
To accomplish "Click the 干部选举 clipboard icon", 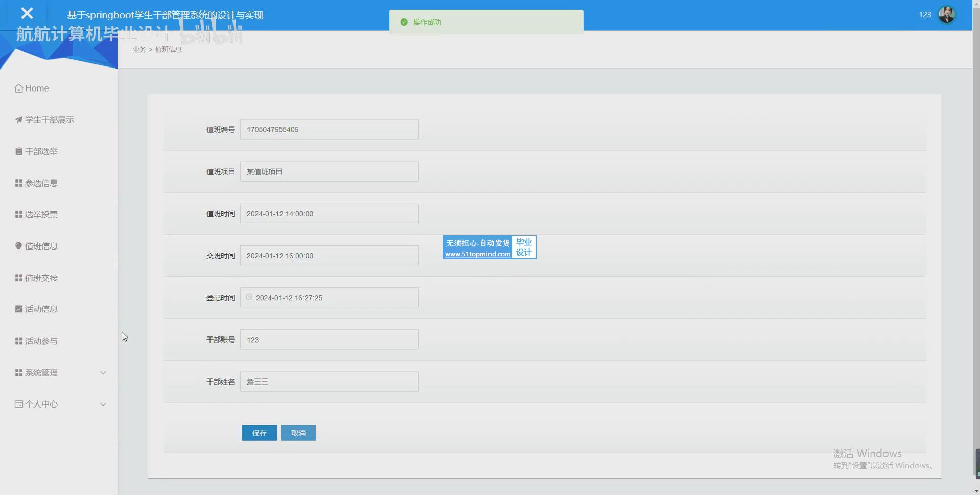I will [19, 151].
